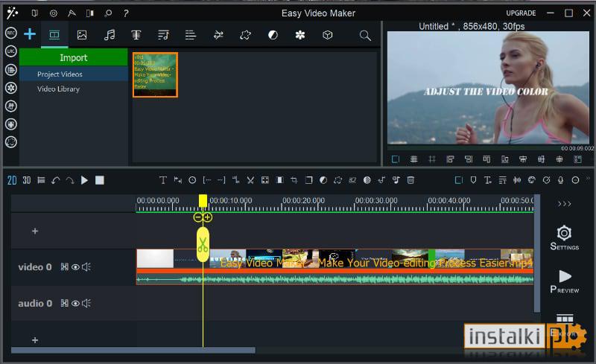
Task: Expand the right panel with the >>> arrows
Action: coord(565,204)
